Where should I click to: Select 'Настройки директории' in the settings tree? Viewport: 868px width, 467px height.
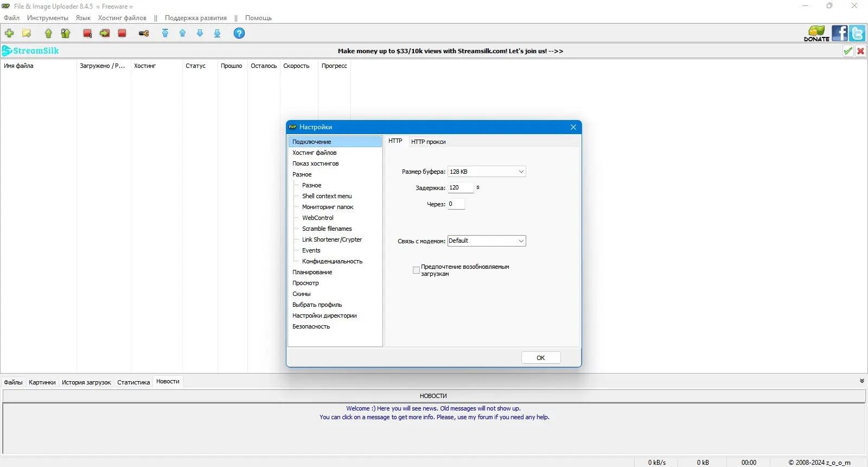click(325, 315)
